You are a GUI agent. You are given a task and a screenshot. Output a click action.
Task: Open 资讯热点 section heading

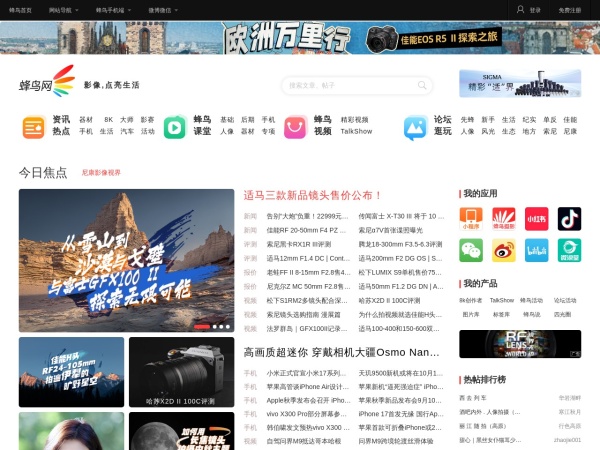(61, 125)
